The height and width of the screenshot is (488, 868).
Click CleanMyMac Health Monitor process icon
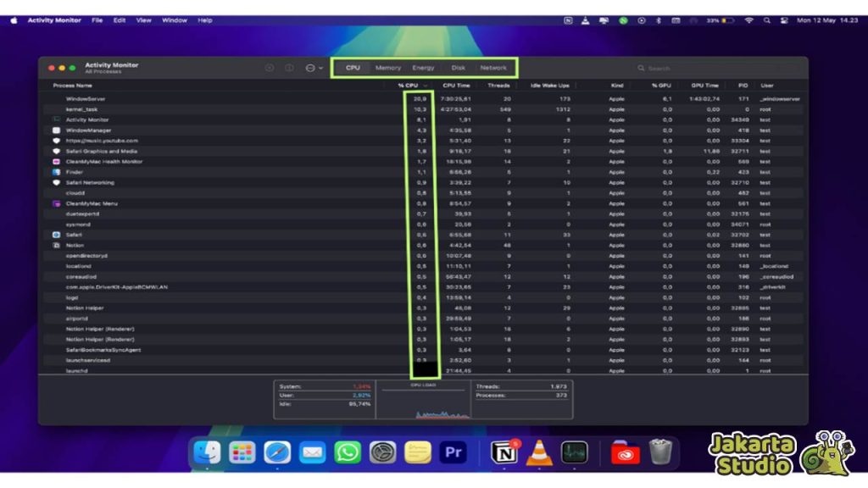pos(56,162)
